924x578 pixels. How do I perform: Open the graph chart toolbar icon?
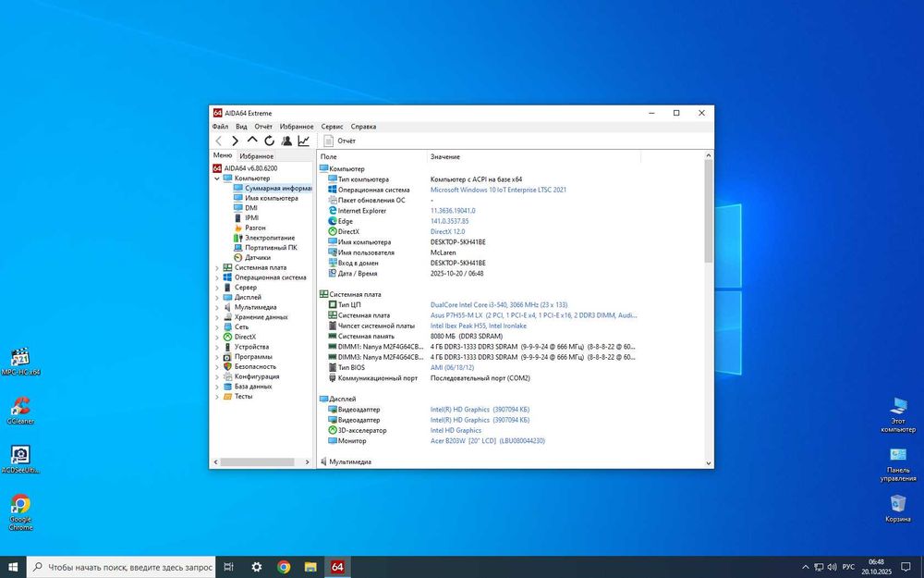303,141
